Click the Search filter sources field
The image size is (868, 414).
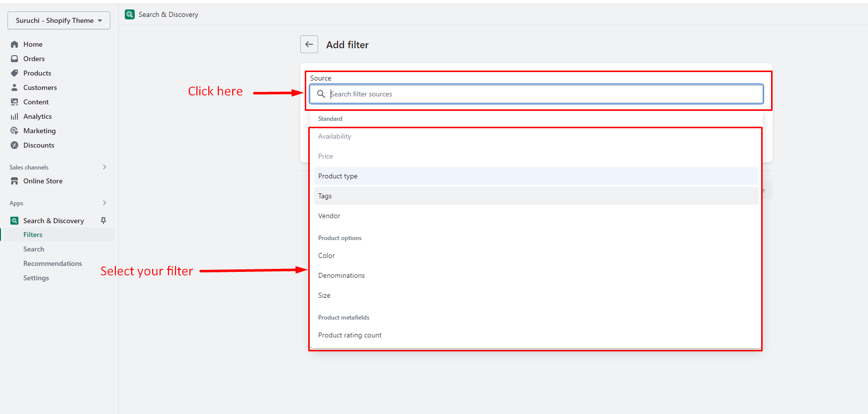542,94
